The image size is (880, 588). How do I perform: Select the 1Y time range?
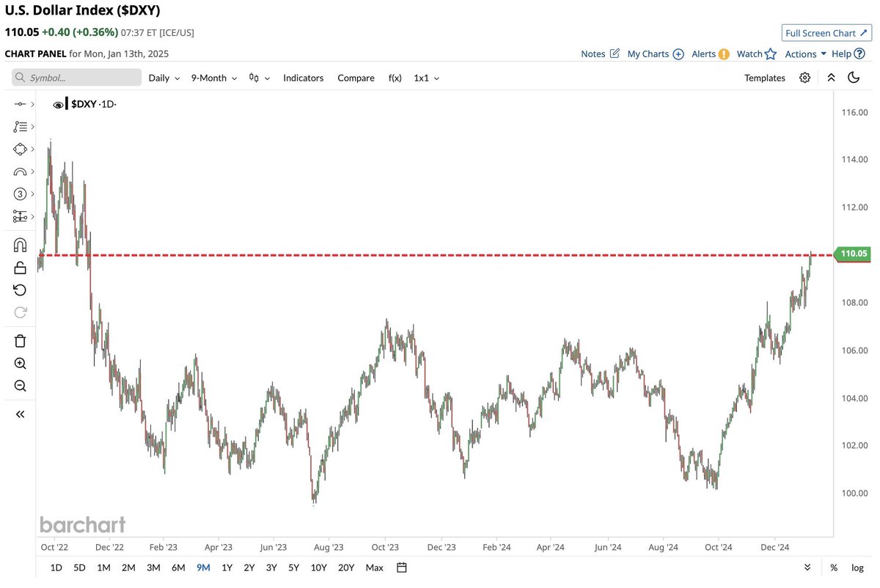(227, 567)
